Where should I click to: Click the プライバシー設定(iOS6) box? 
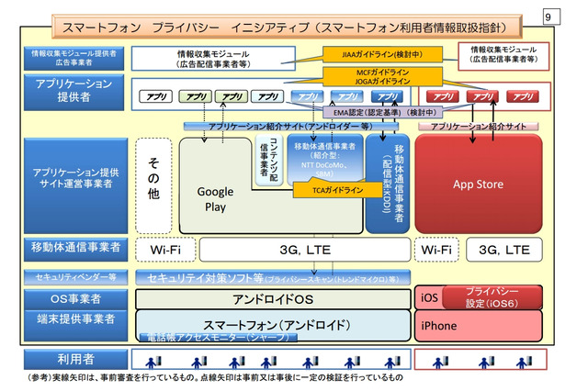(492, 297)
